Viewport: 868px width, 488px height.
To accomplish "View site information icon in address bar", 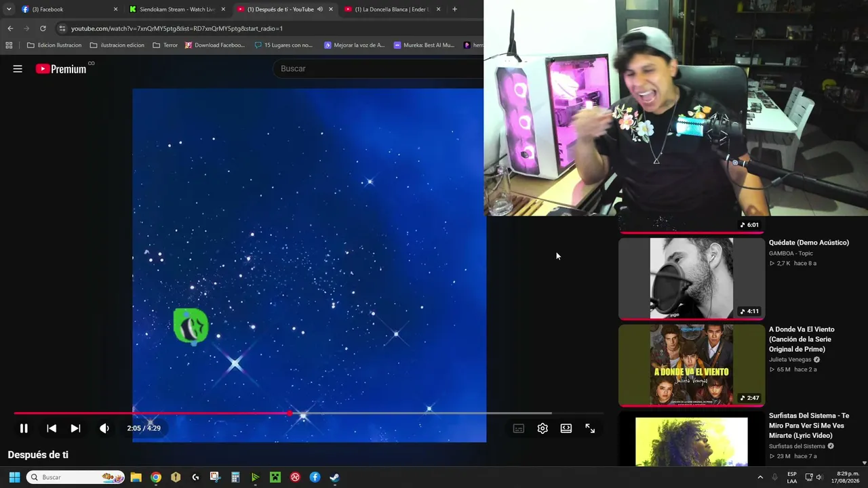I will tap(62, 28).
